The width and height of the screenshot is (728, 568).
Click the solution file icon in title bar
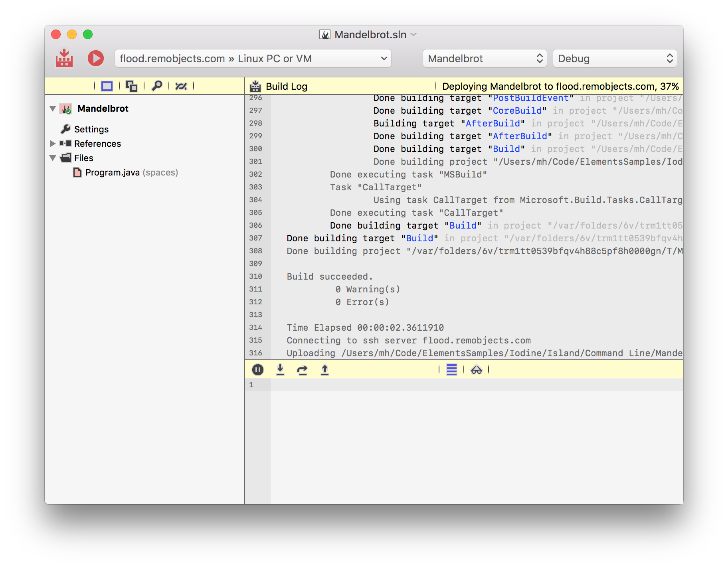tap(325, 35)
